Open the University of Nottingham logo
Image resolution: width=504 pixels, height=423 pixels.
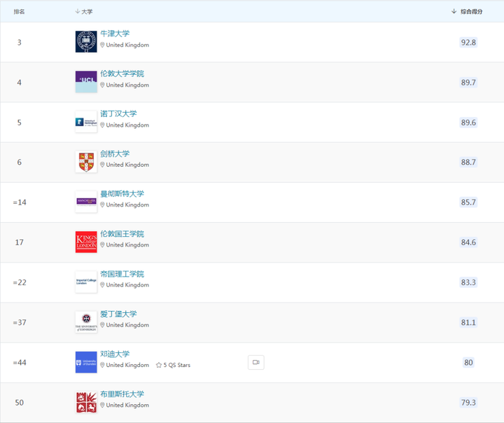coord(86,122)
